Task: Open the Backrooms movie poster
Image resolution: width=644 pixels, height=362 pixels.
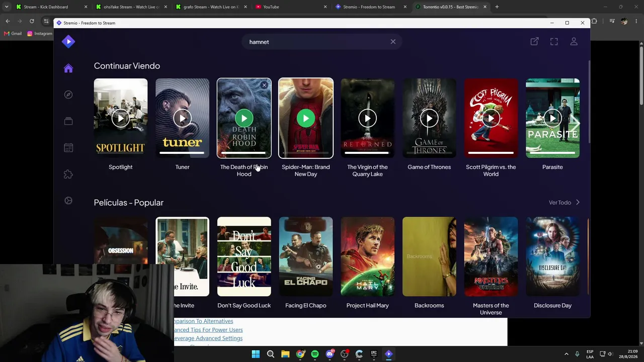Action: coord(429,256)
